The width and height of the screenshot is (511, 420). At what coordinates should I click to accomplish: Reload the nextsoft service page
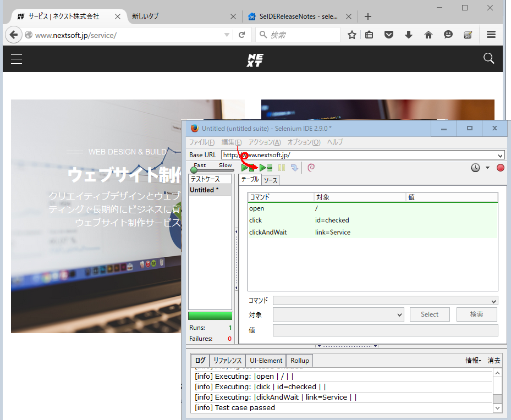click(241, 35)
